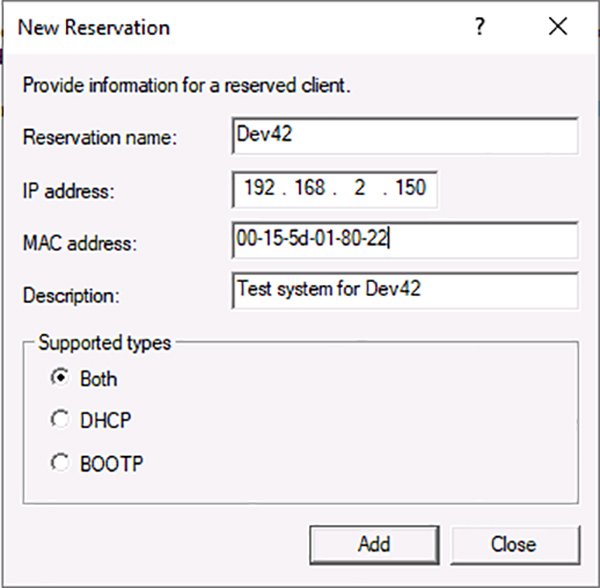
Task: Click the "Description:" label
Action: (70, 294)
